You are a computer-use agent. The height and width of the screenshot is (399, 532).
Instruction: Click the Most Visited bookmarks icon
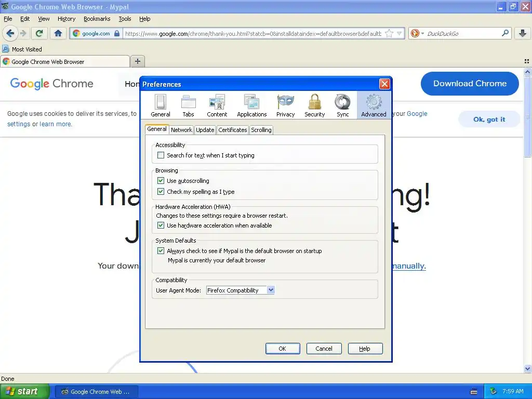pyautogui.click(x=5, y=49)
